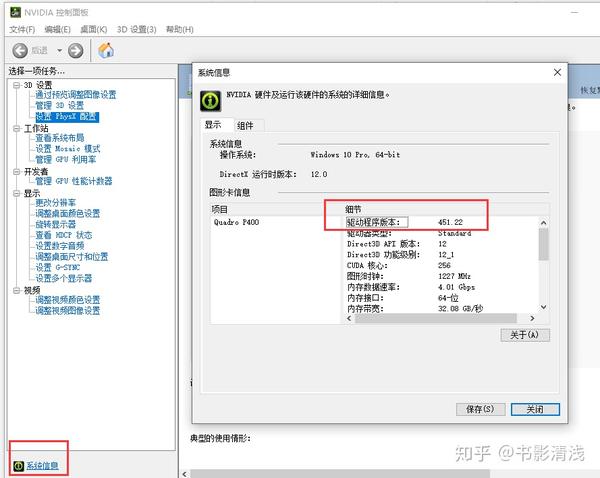The height and width of the screenshot is (478, 600).
Task: Select 通过预览调整图像设置 in the tree
Action: point(75,95)
